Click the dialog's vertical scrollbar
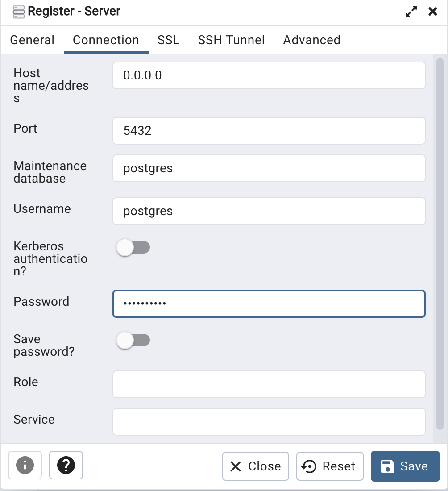The height and width of the screenshot is (491, 448). (x=440, y=241)
